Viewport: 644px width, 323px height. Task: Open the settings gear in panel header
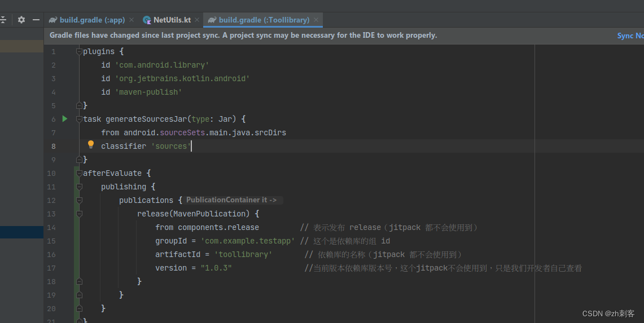(21, 20)
